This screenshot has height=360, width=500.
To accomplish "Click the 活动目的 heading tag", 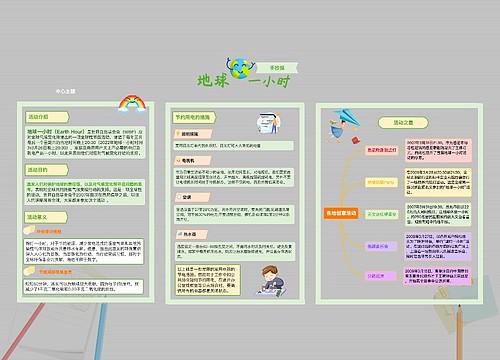I will (x=47, y=170).
